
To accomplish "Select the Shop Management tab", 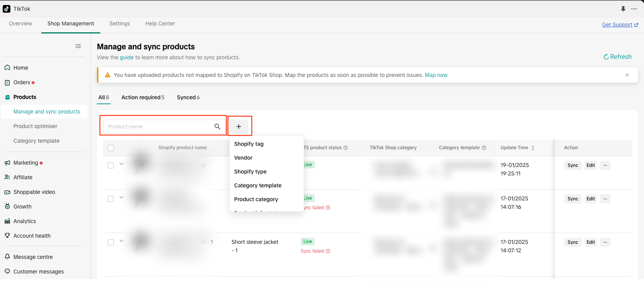I will tap(71, 23).
